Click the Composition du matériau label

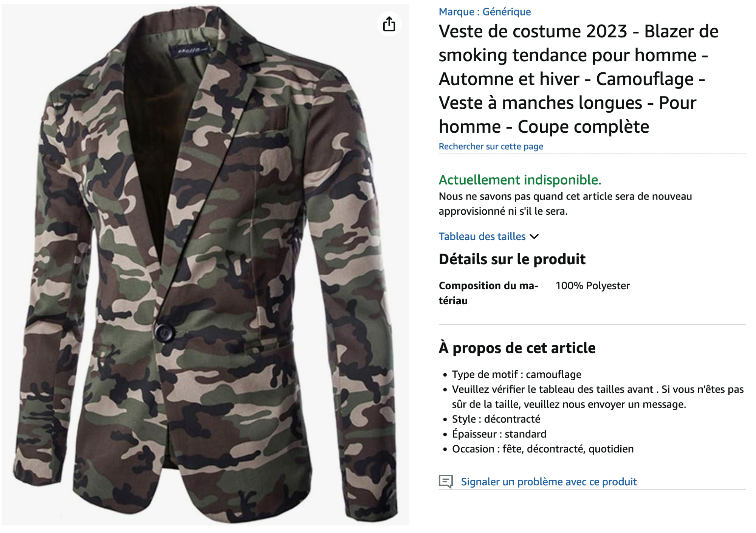tap(488, 293)
